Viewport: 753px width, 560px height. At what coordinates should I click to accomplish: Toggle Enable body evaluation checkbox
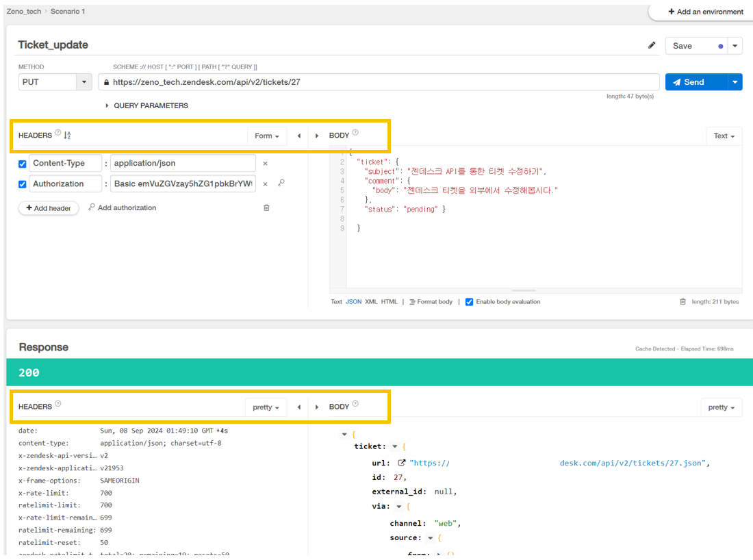(469, 302)
